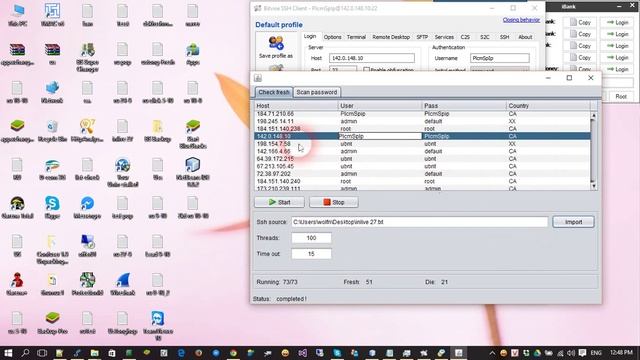Select the row with host 64.39.172.215
This screenshot has width=640, height=360.
click(x=422, y=159)
